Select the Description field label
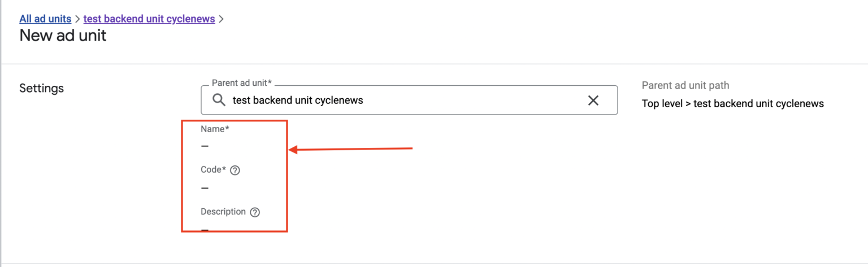The height and width of the screenshot is (267, 868). (223, 212)
